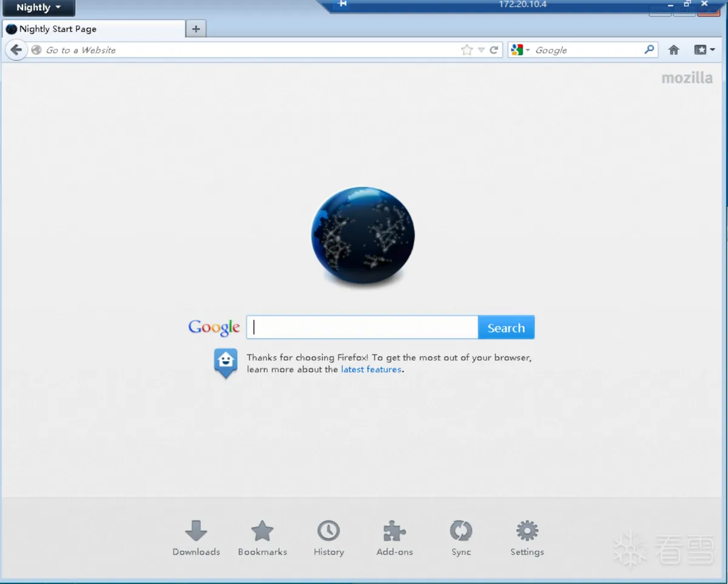Open Add-ons from the start page
Screen dimensions: 728x584
(395, 538)
